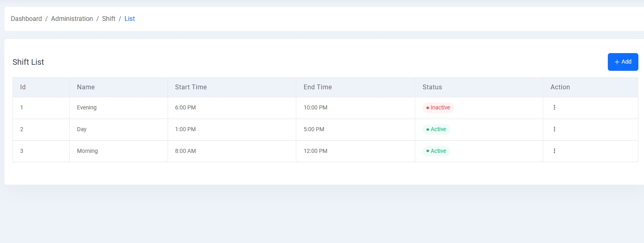Click the Status column header
The height and width of the screenshot is (243, 644).
[x=432, y=87]
